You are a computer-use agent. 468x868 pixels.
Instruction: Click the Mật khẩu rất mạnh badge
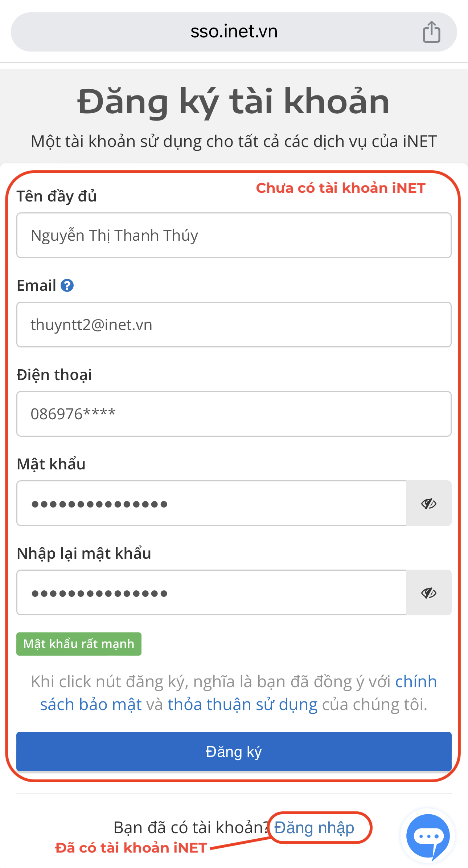(79, 644)
